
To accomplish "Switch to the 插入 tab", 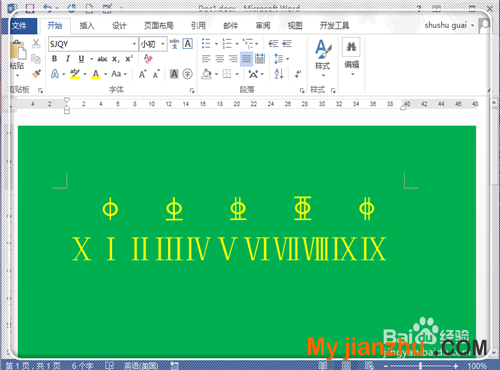I will pyautogui.click(x=87, y=26).
